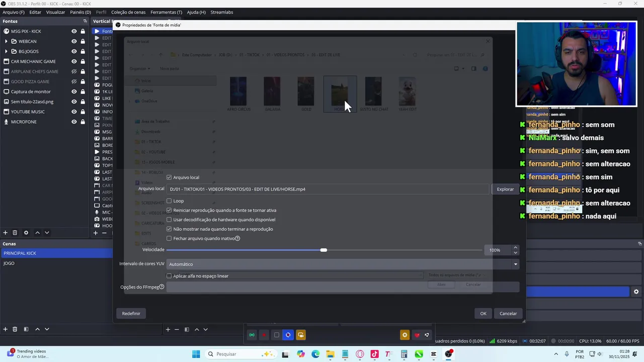Move source down in Fontes toolbar
The height and width of the screenshot is (362, 644).
pos(47,233)
